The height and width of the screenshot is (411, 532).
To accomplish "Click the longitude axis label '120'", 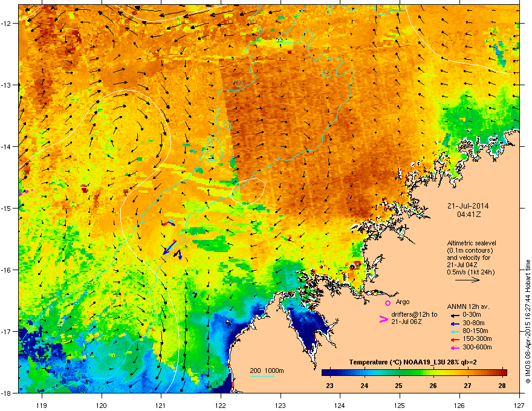I will coord(102,405).
